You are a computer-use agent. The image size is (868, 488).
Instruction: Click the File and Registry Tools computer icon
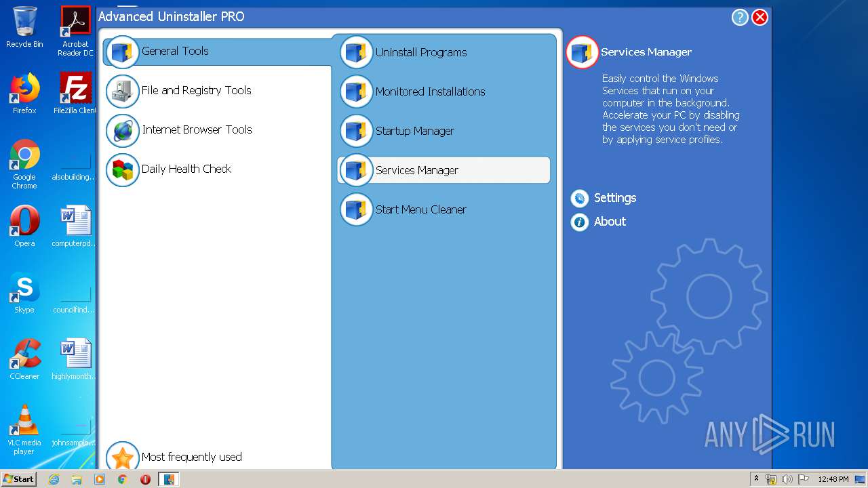pos(123,91)
